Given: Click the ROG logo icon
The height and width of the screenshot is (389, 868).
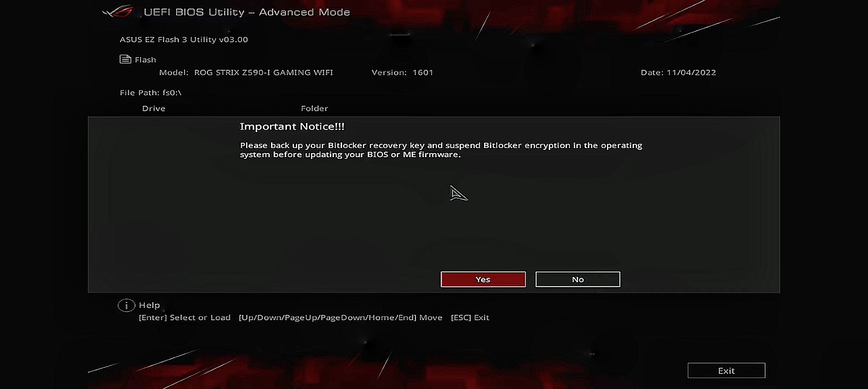Looking at the screenshot, I should 118,12.
